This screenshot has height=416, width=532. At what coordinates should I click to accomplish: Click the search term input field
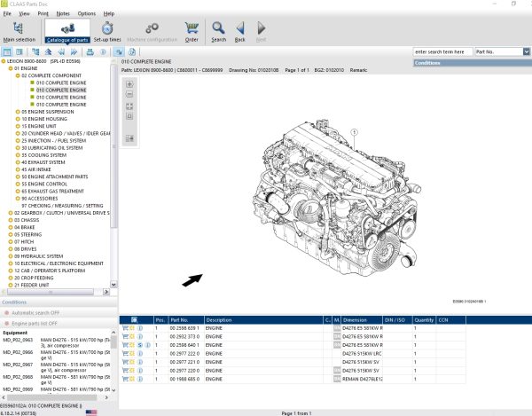tap(442, 52)
